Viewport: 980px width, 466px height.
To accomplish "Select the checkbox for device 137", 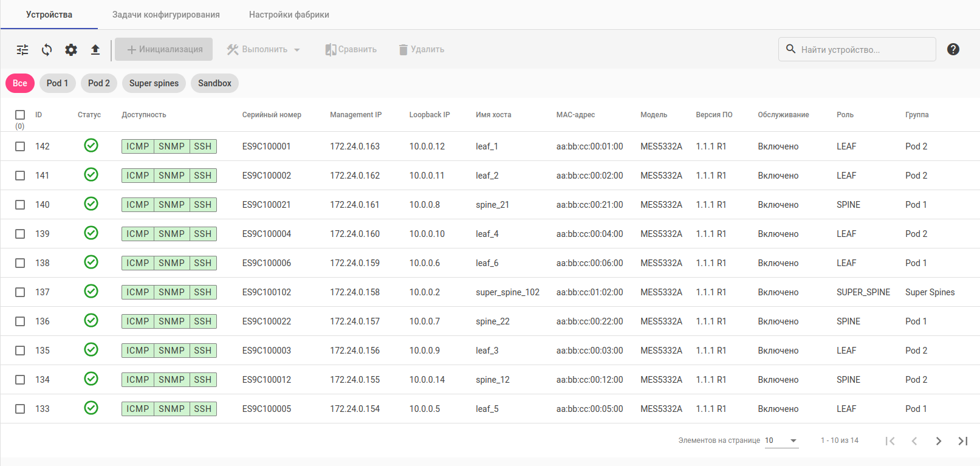I will [x=20, y=292].
